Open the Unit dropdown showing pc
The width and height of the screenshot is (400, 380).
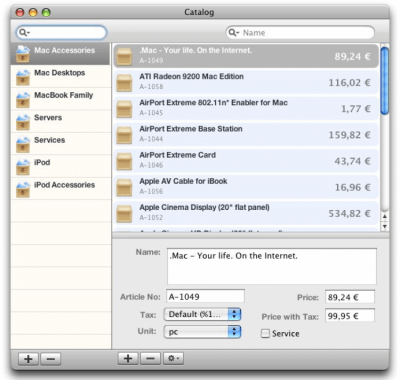click(x=202, y=332)
